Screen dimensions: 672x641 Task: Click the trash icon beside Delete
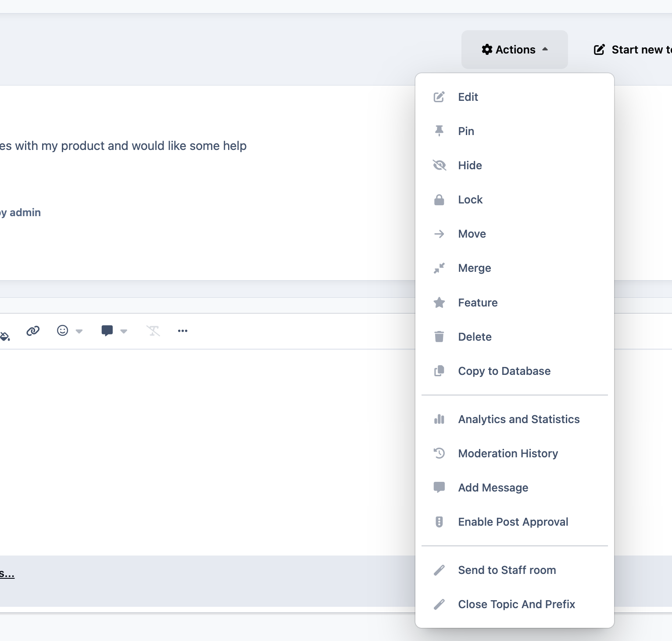click(x=439, y=337)
